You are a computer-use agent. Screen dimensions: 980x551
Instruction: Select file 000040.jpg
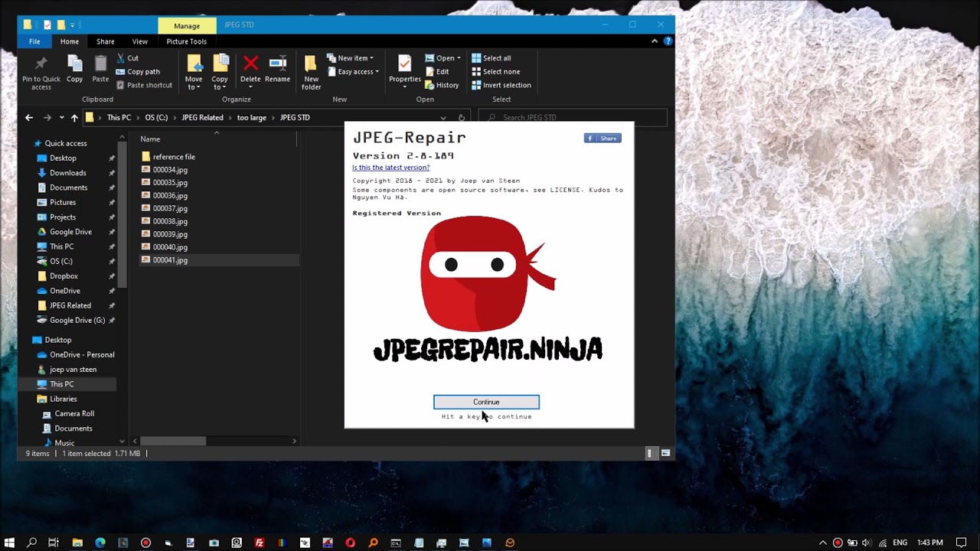[170, 247]
